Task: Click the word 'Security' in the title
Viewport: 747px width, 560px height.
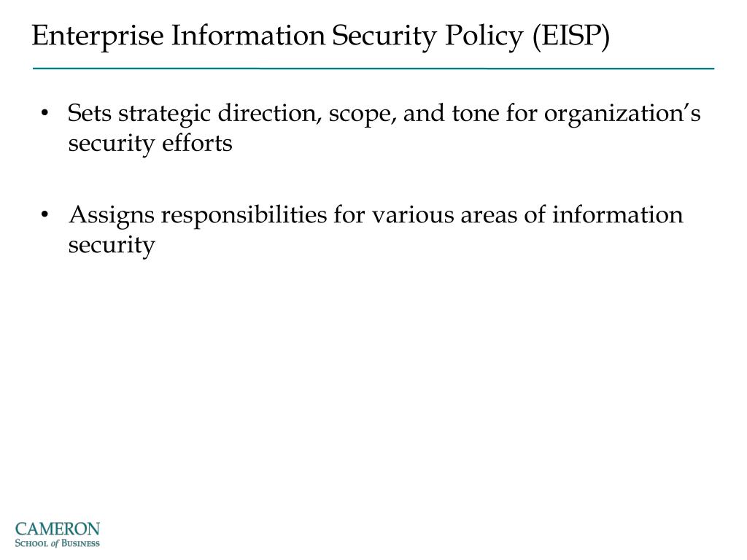Action: pos(384,36)
